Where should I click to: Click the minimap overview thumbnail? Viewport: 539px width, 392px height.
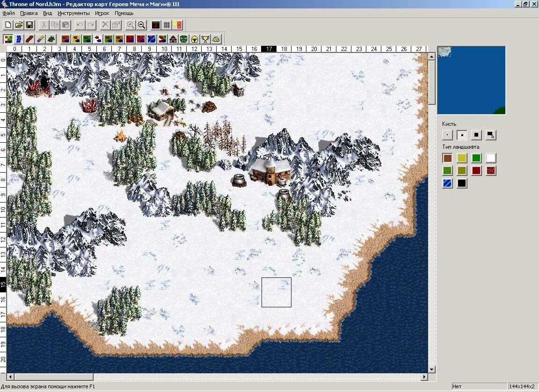[471, 80]
